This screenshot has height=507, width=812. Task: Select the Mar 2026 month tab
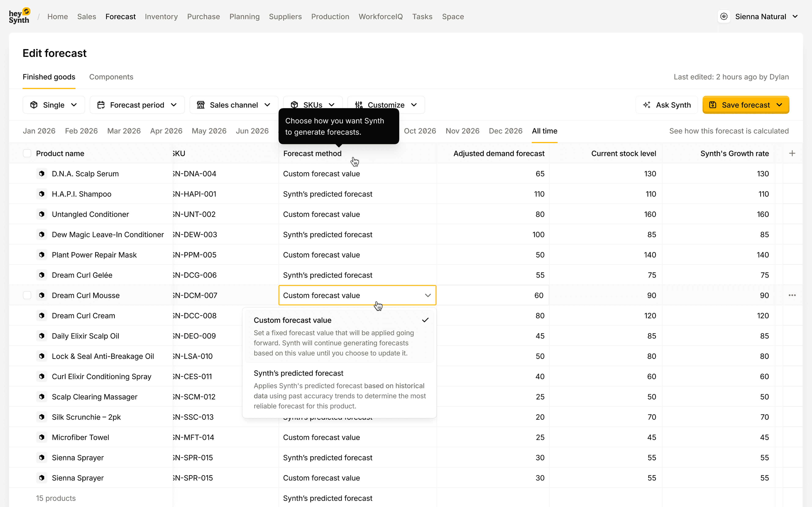pyautogui.click(x=124, y=131)
